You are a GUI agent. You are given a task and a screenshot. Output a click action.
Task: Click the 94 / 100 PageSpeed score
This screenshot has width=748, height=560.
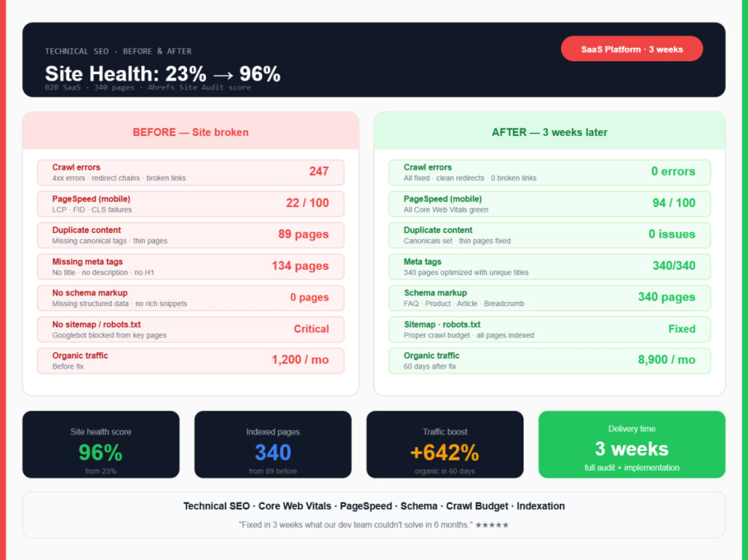(x=674, y=203)
